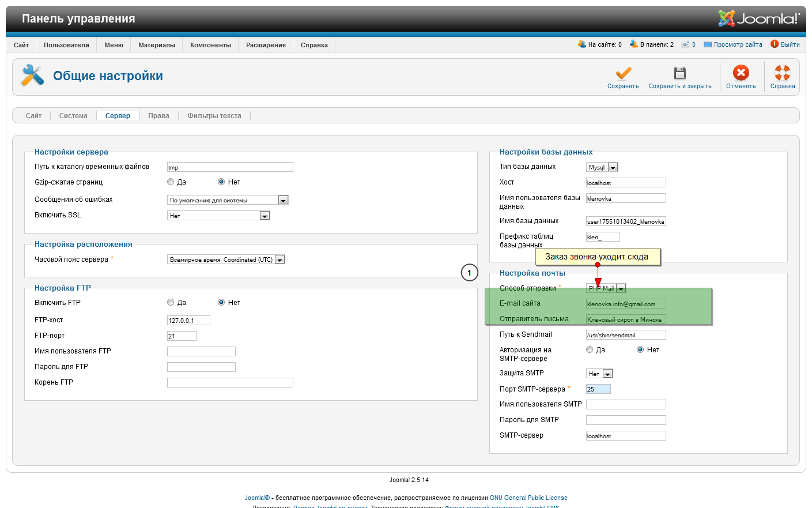This screenshot has width=812, height=508.
Task: Click the Сохранить и закрыть label
Action: tap(680, 86)
